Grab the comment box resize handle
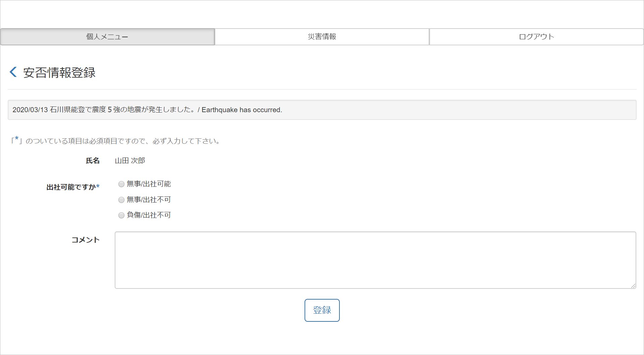644x355 pixels. (x=633, y=286)
